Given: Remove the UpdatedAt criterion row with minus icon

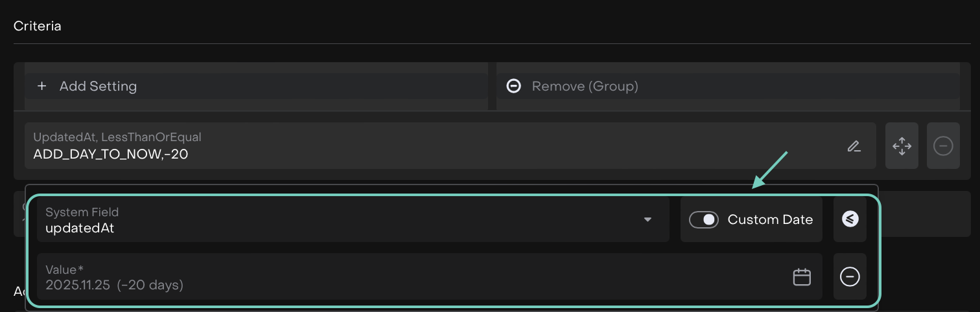Looking at the screenshot, I should coord(943,146).
